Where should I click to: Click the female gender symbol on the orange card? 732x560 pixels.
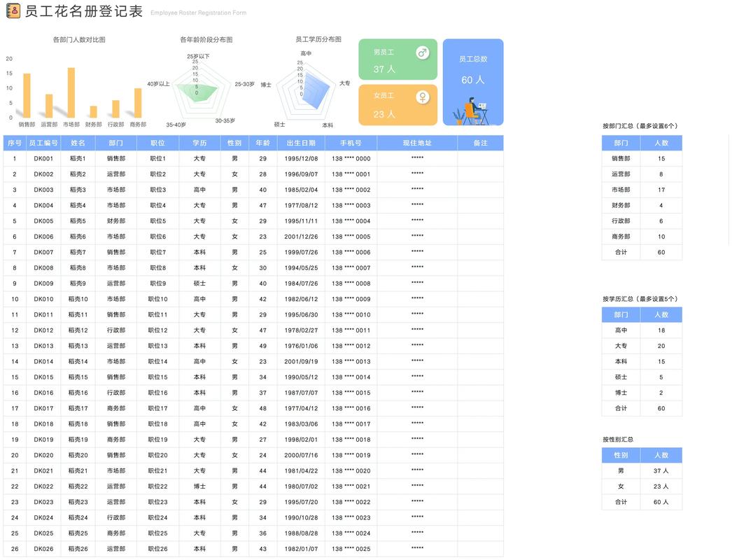click(x=423, y=96)
